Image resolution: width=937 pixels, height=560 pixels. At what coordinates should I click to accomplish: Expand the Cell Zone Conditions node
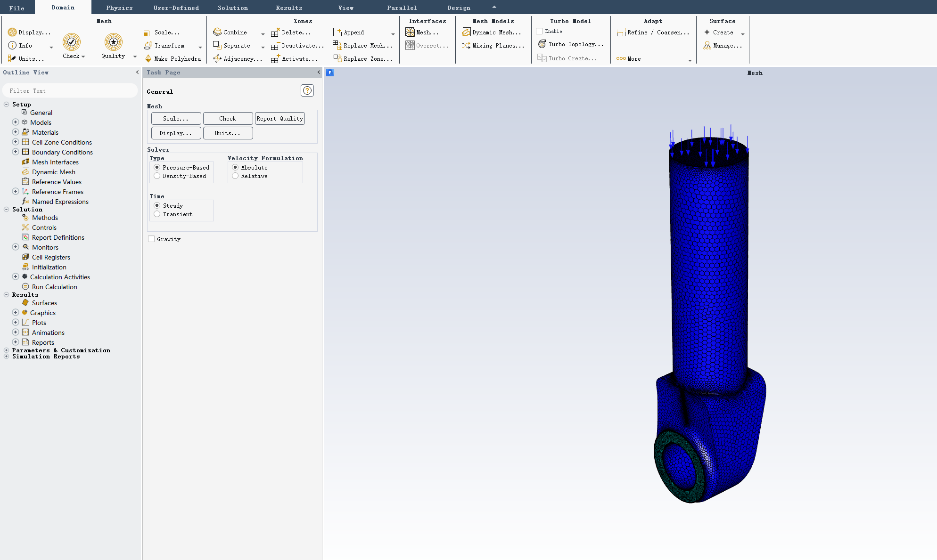16,142
